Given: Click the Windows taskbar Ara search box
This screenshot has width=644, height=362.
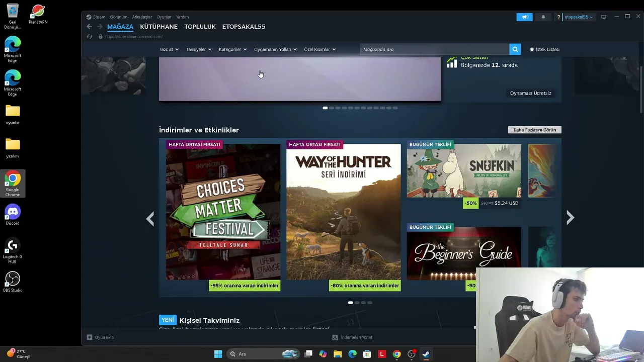Looking at the screenshot, I should pos(264,354).
